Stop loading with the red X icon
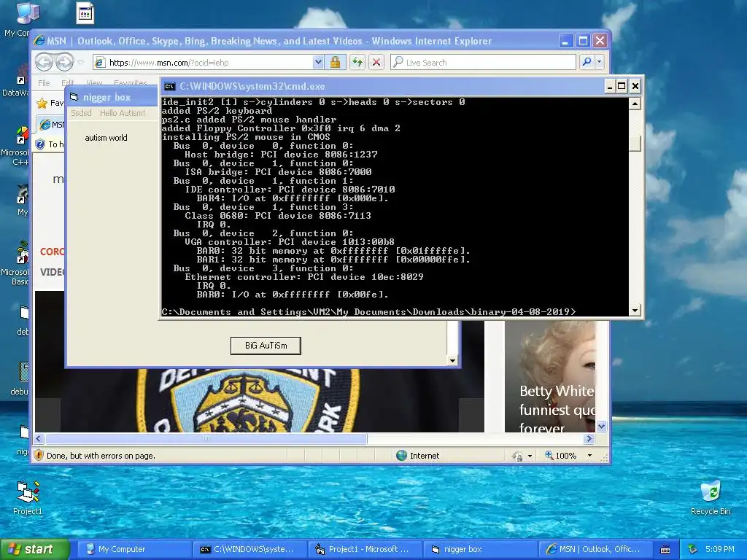 click(x=376, y=63)
